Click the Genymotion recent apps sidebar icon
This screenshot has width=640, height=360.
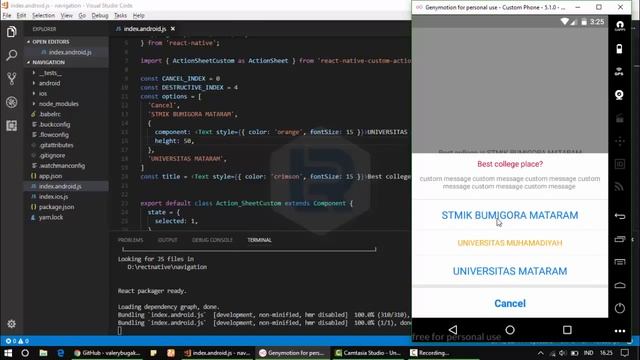tap(620, 239)
